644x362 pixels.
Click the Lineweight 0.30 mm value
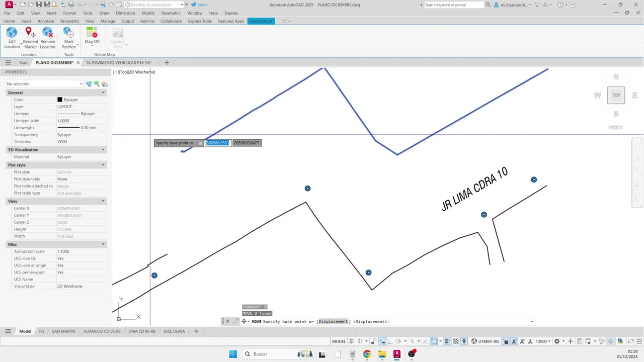point(81,128)
